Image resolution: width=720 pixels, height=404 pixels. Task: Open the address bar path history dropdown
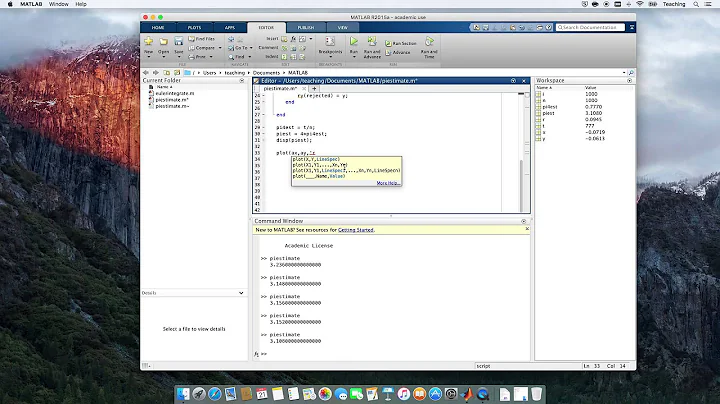[x=624, y=73]
